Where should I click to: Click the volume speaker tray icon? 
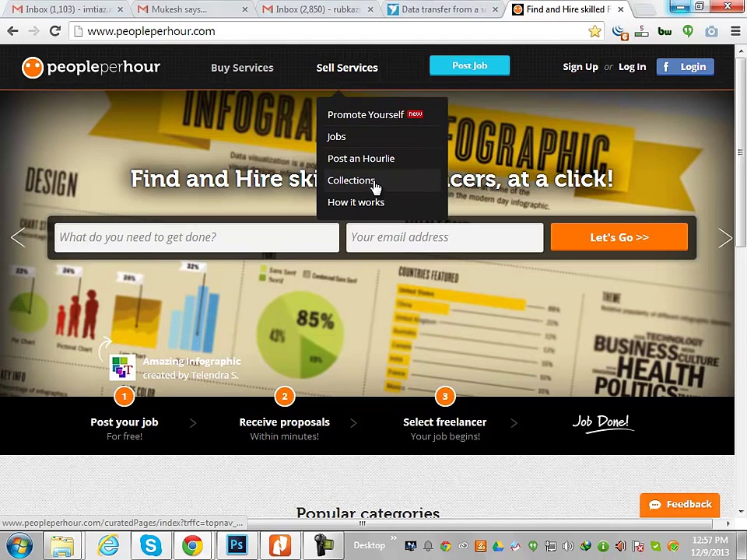point(568,546)
